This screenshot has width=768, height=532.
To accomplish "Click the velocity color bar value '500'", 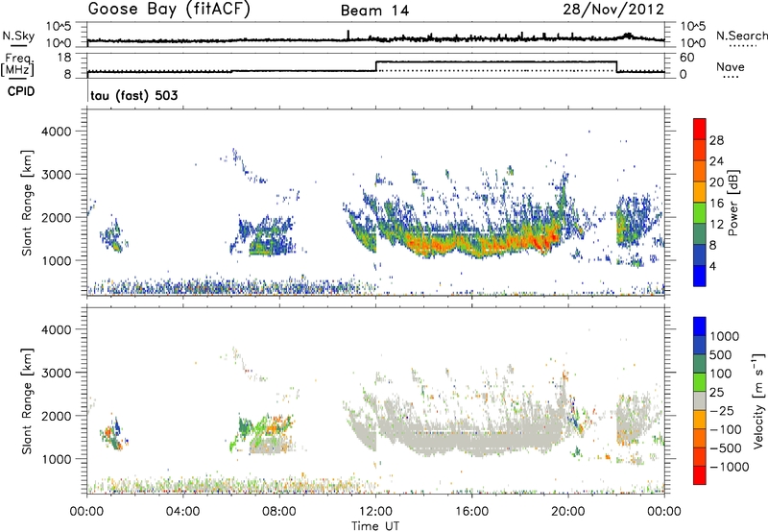I will pos(721,354).
